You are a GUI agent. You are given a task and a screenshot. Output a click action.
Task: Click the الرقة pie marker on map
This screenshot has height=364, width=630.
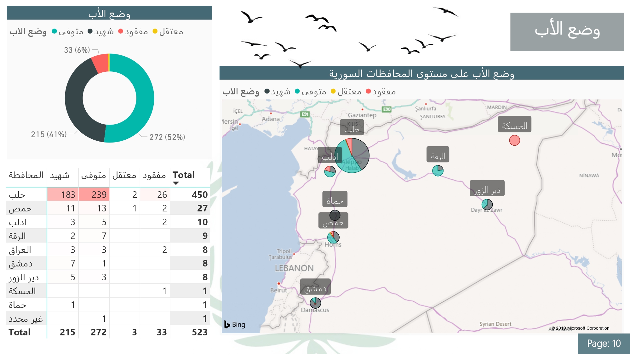click(x=438, y=171)
